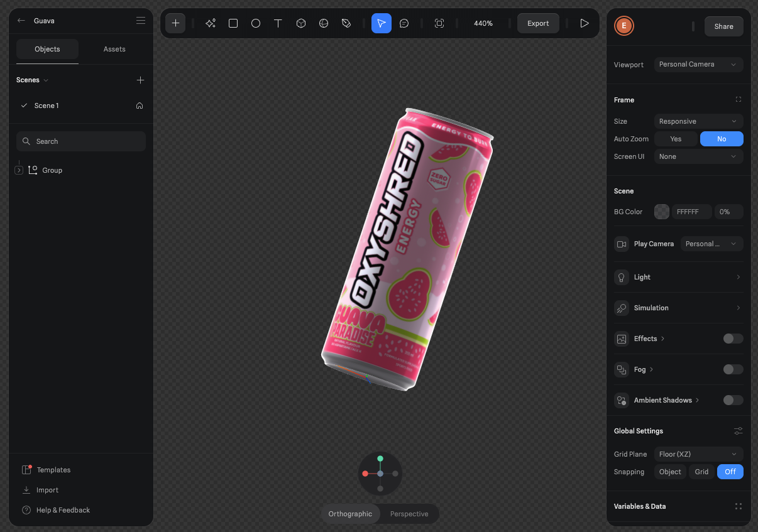The height and width of the screenshot is (532, 758).
Task: Open the Simulation panel icon
Action: pyautogui.click(x=621, y=308)
